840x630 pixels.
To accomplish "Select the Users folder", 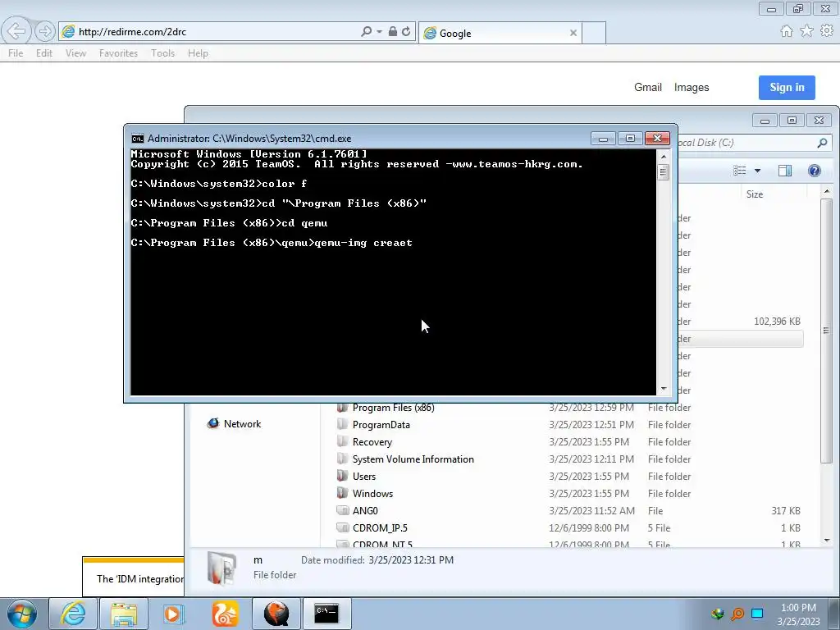I will click(x=363, y=477).
